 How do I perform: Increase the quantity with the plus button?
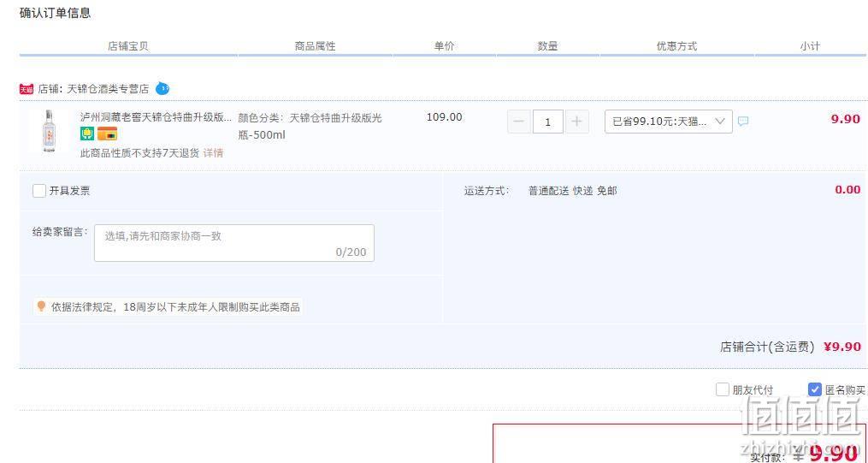(577, 122)
